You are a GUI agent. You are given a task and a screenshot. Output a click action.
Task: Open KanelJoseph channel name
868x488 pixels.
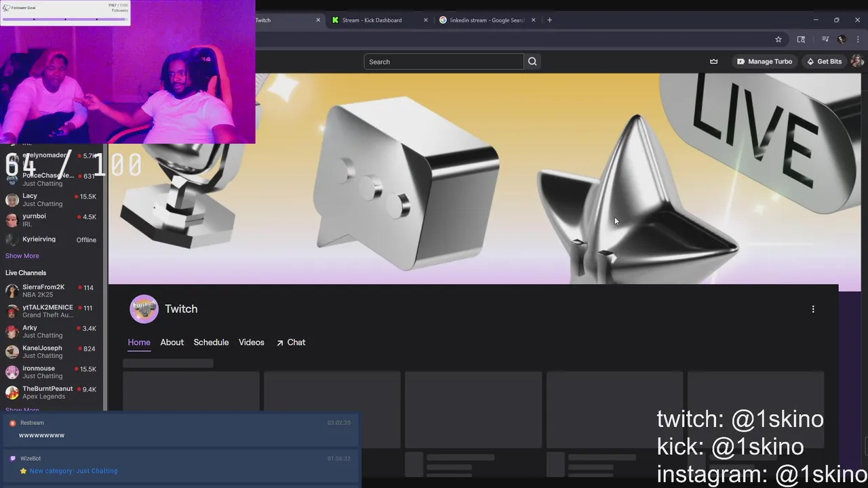point(42,348)
